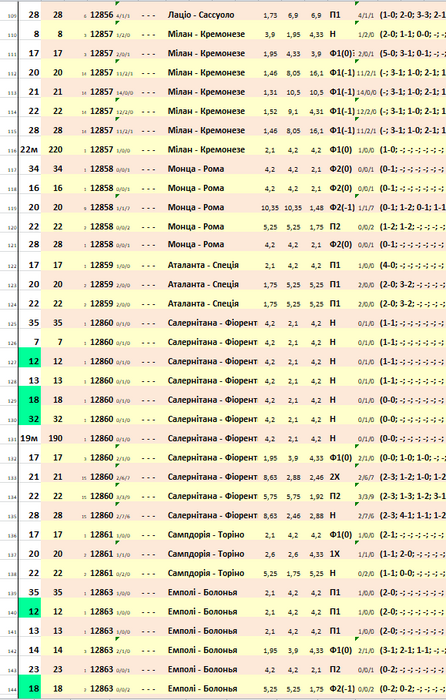Click Ф2(-1) in the Монца - Рома row
The height and width of the screenshot is (700, 446).
[x=342, y=207]
